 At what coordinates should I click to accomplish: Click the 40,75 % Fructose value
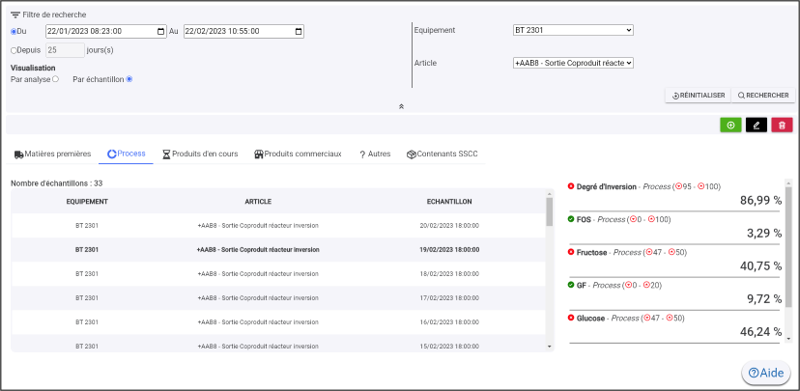761,266
